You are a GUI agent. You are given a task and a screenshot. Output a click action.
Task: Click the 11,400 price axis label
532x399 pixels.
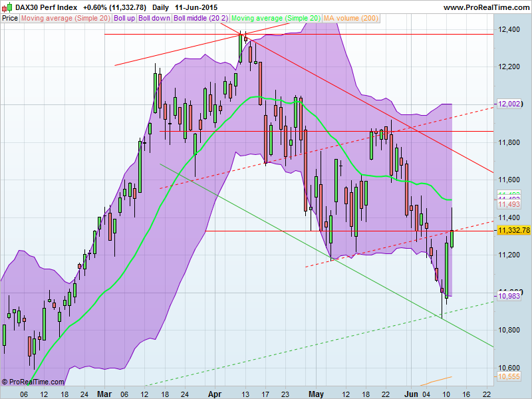(509, 217)
